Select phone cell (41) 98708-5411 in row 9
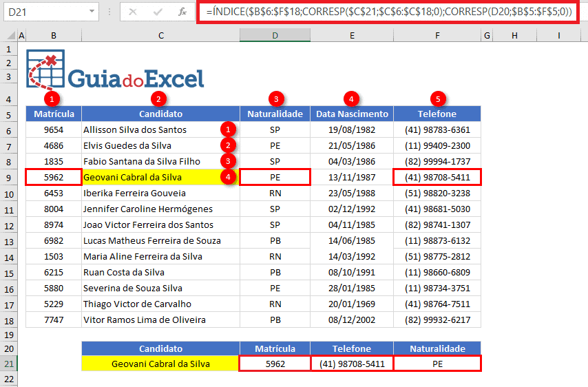588x387 pixels. [x=437, y=177]
